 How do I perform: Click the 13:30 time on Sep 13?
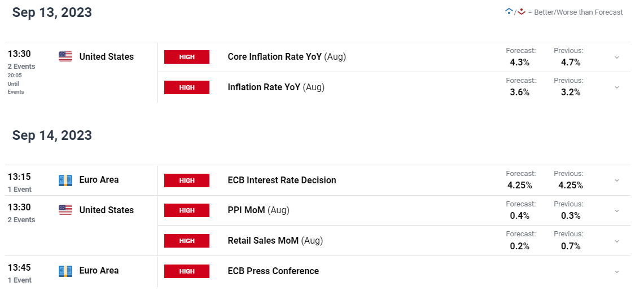pyautogui.click(x=19, y=54)
